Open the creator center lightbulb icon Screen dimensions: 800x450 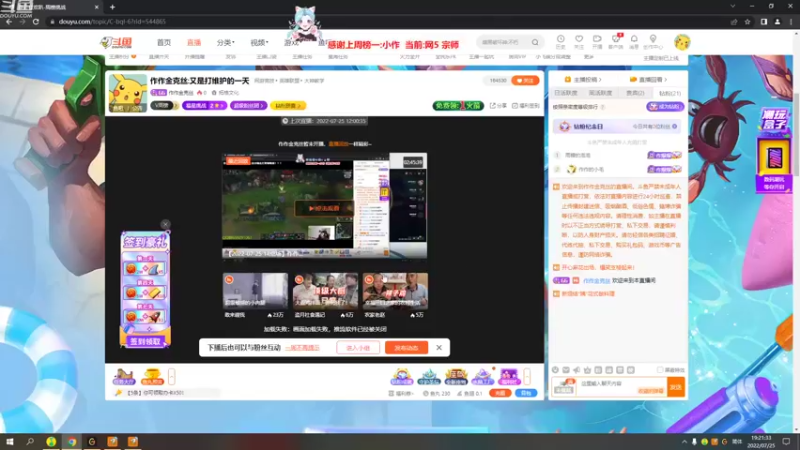tap(653, 42)
